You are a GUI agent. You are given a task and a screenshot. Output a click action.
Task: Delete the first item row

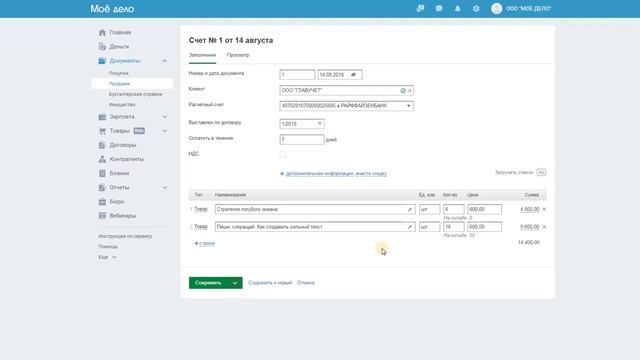[x=544, y=209]
